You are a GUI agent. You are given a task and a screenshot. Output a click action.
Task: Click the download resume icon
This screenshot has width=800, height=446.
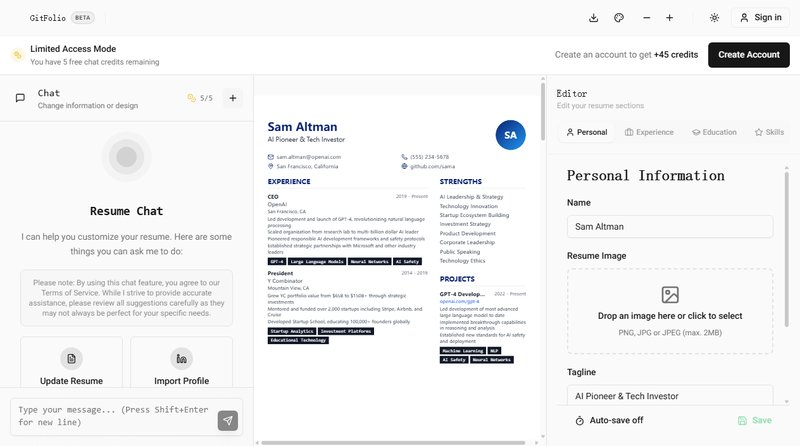(593, 18)
